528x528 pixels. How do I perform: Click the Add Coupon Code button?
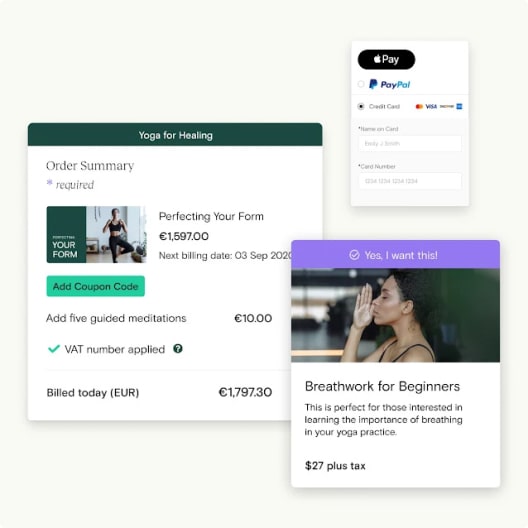(96, 286)
